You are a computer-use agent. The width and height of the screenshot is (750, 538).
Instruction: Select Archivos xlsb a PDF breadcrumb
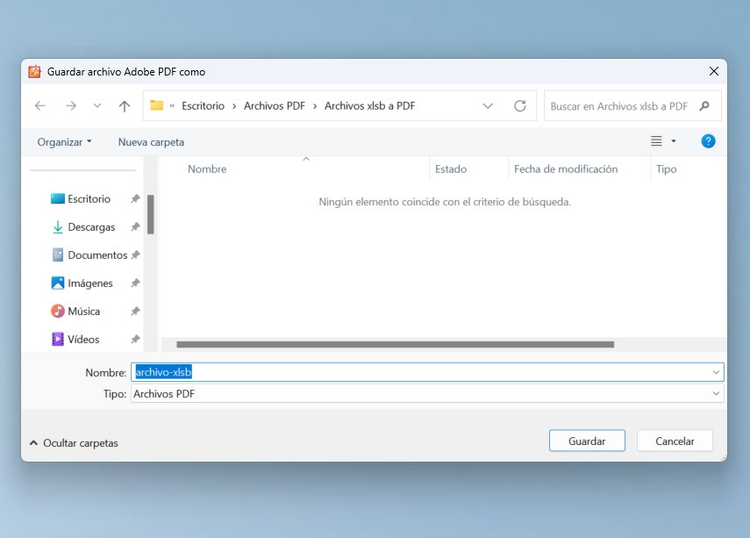click(x=370, y=106)
